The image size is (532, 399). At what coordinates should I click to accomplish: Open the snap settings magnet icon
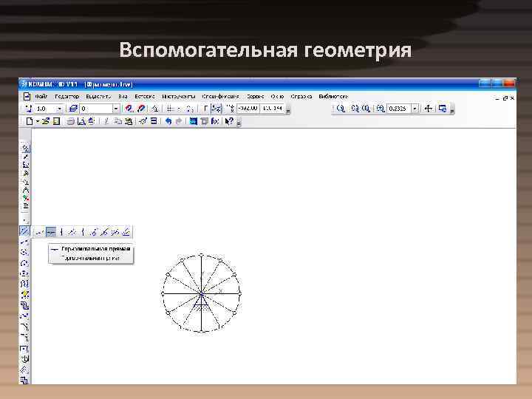129,109
